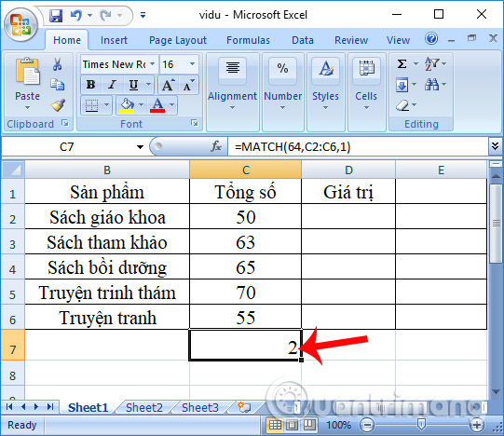Customize Quick Access Toolbar dropdown
This screenshot has width=504, height=436.
tap(143, 15)
